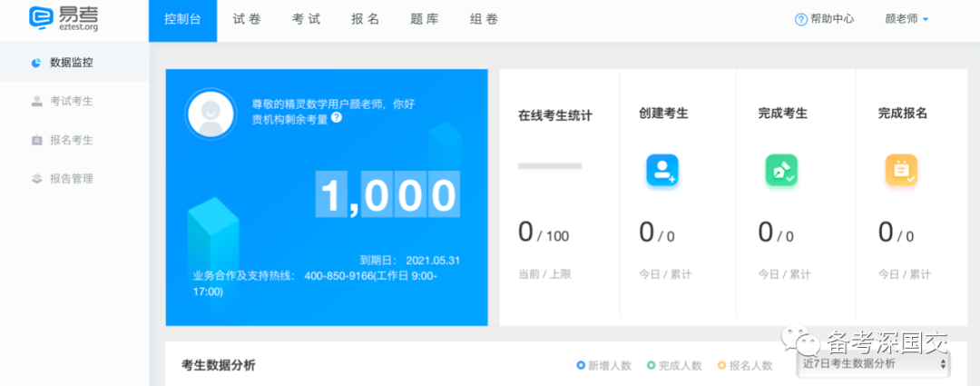980x386 pixels.
Task: Open the 近7日考生数据分析 dropdown
Action: point(875,364)
